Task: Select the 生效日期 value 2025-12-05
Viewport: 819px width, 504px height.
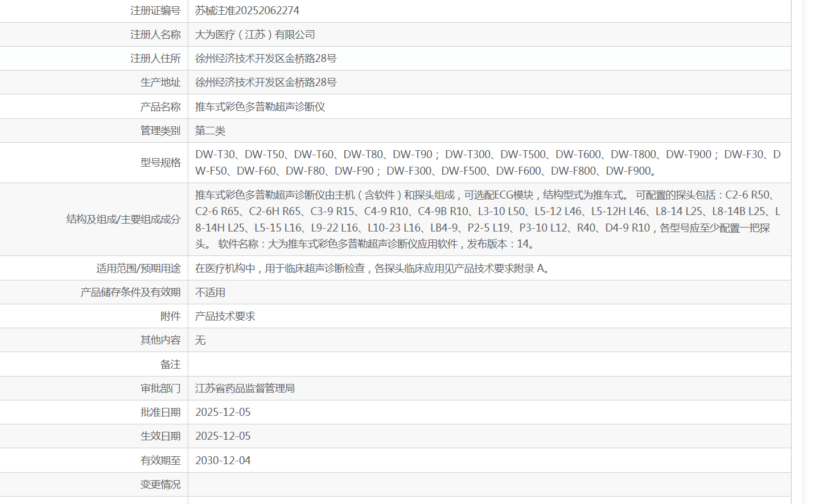Action: tap(223, 436)
